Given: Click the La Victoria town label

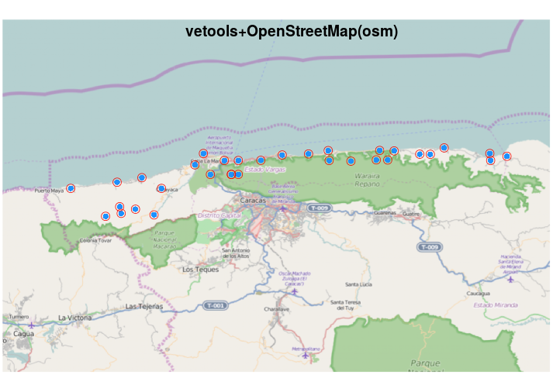Looking at the screenshot, I should pos(73,318).
